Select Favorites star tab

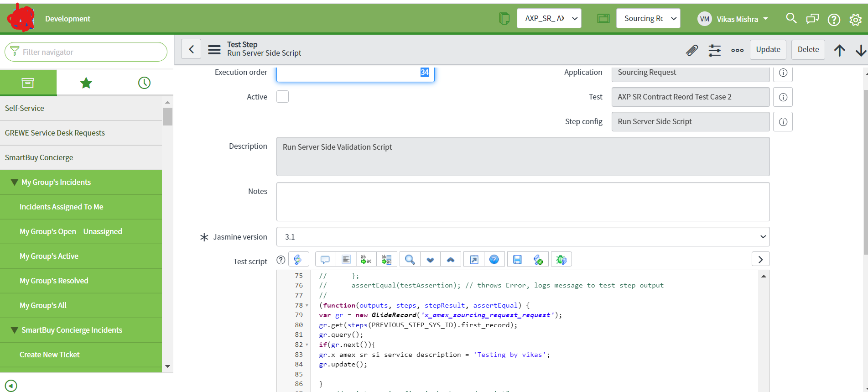(86, 83)
